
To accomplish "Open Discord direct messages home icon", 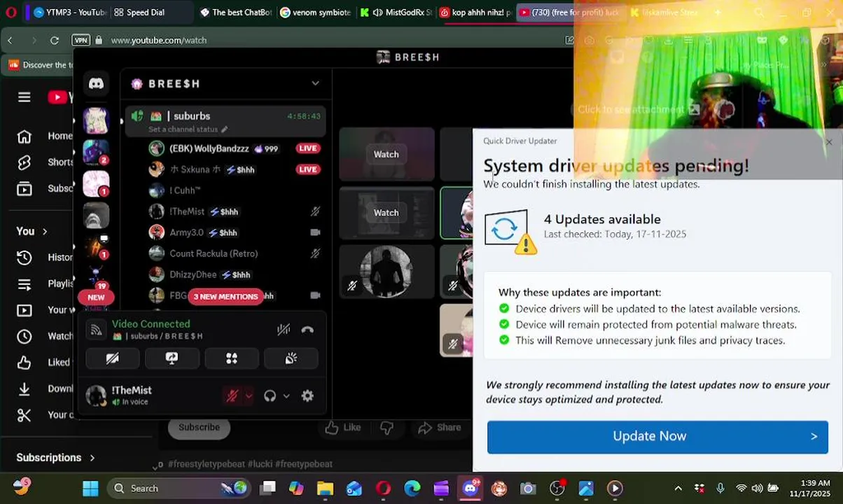I will coord(96,84).
